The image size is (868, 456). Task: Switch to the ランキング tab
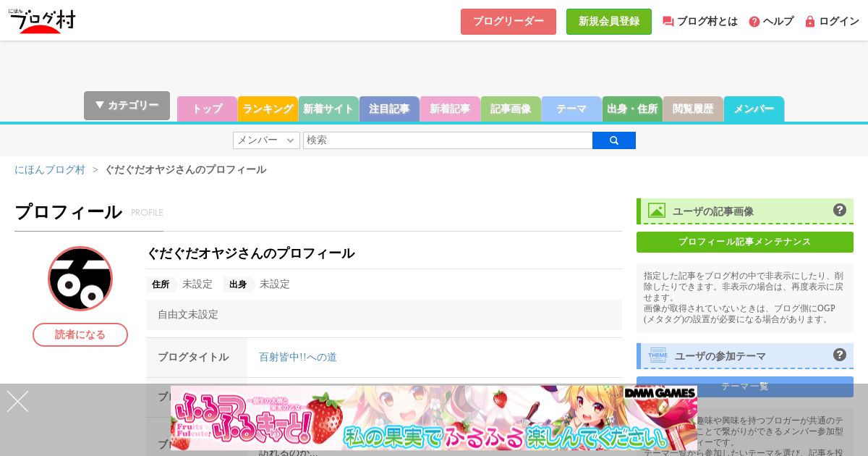(x=268, y=109)
